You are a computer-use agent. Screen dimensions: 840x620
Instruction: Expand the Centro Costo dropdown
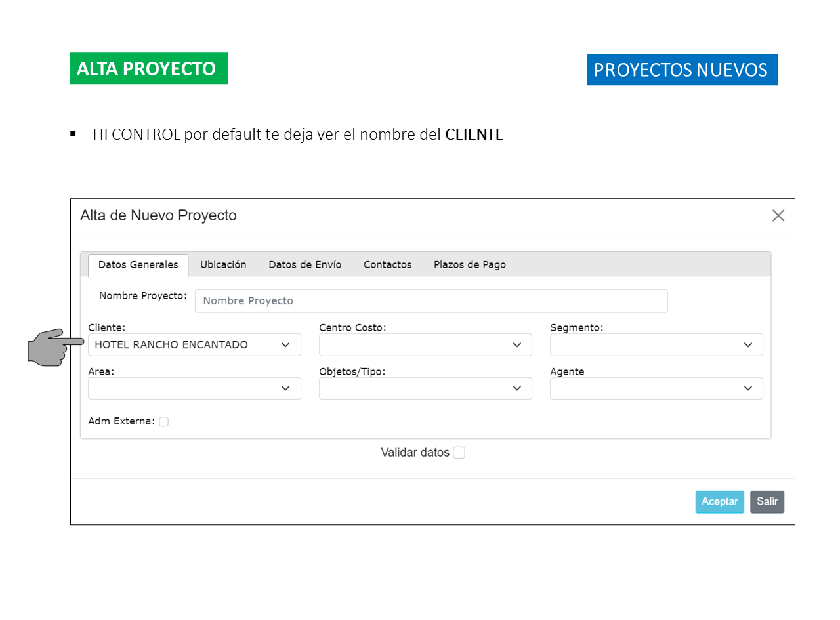pos(425,345)
